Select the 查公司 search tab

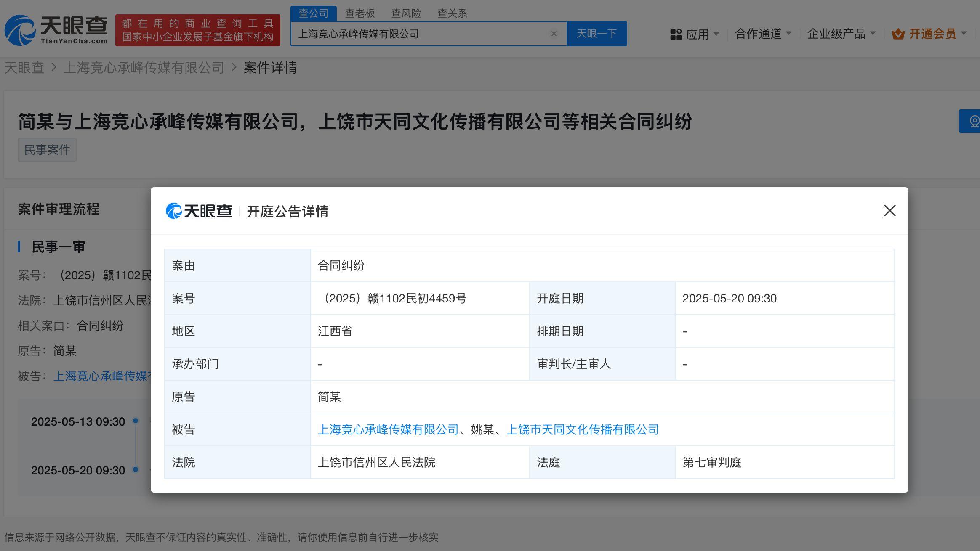tap(314, 13)
